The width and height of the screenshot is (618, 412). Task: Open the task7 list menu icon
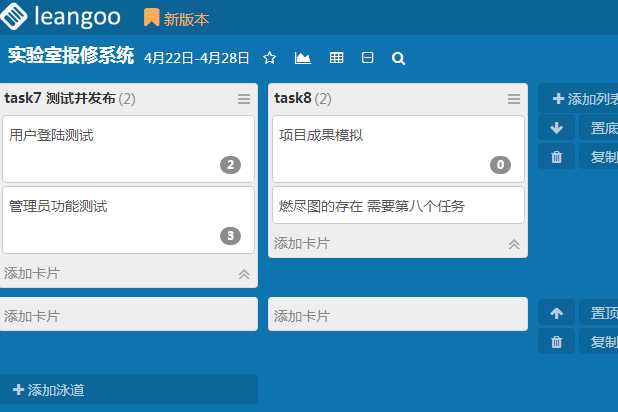point(244,99)
